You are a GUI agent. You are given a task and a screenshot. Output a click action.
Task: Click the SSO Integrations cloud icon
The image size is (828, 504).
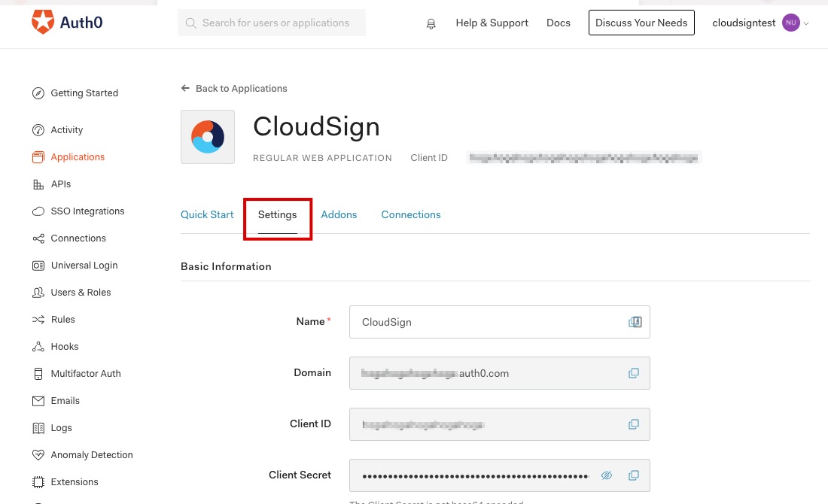click(38, 211)
